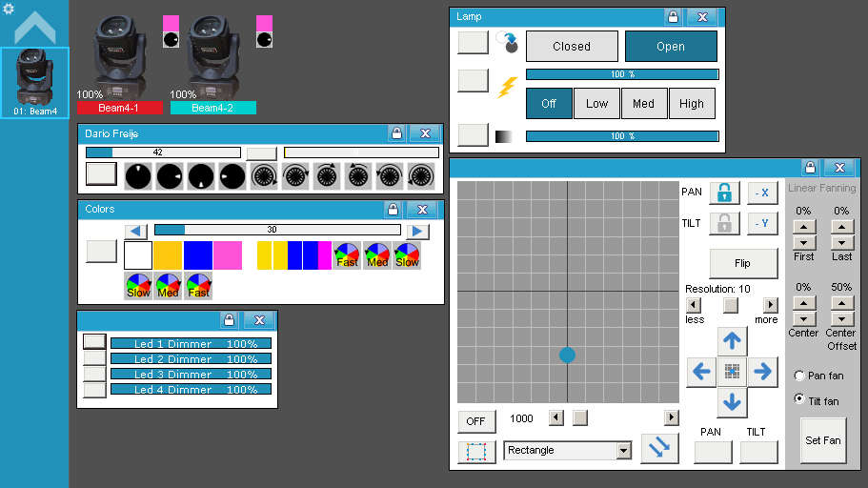Image resolution: width=868 pixels, height=488 pixels.
Task: Invert pan with the -X button
Action: (x=762, y=193)
